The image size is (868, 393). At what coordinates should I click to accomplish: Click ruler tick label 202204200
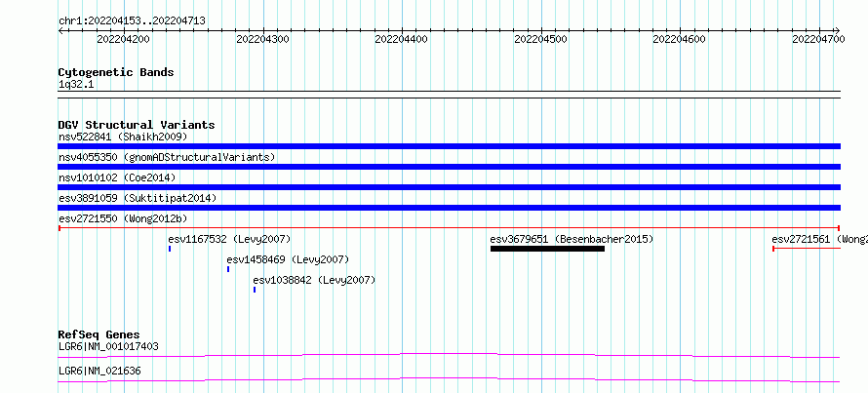[x=123, y=39]
